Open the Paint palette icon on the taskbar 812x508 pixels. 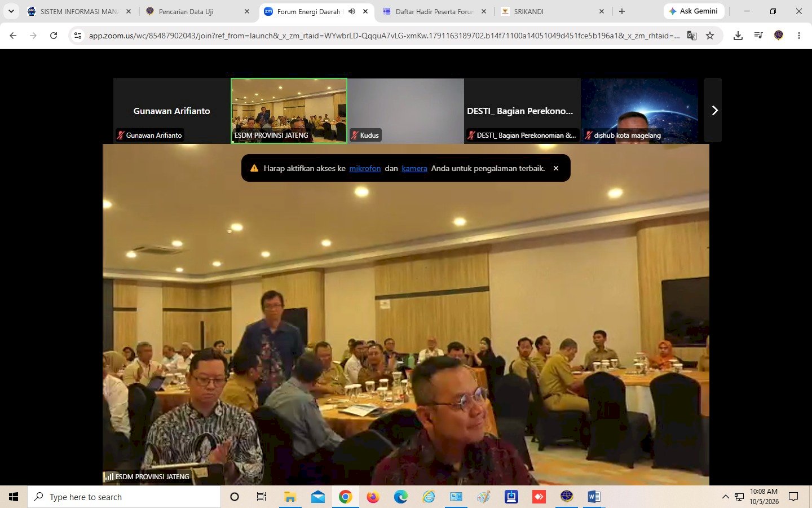point(484,497)
